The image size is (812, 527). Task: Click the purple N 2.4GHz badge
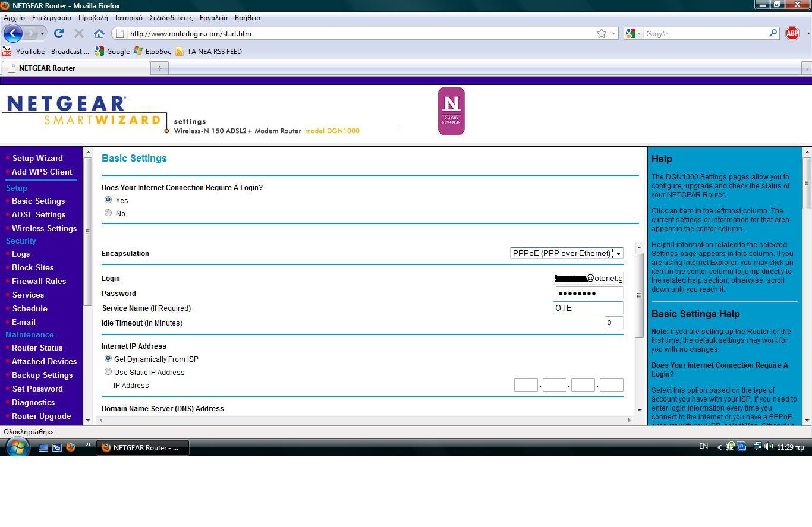point(451,111)
